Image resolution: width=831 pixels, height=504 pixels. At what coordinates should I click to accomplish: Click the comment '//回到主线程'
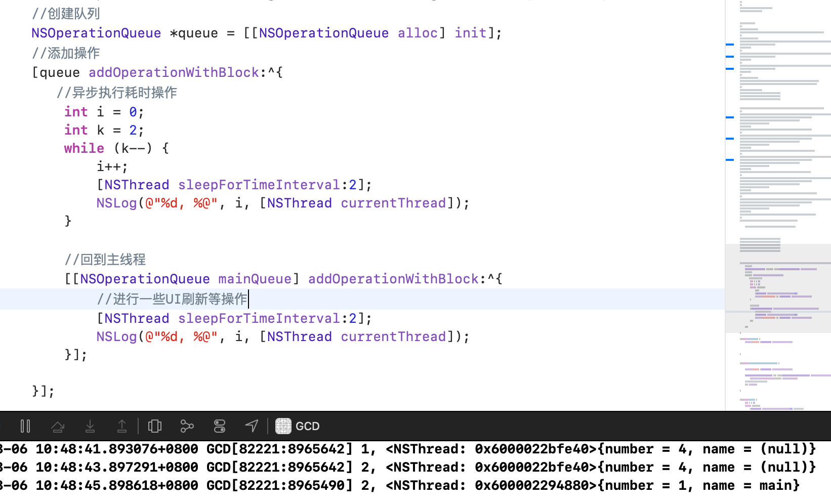[105, 260]
